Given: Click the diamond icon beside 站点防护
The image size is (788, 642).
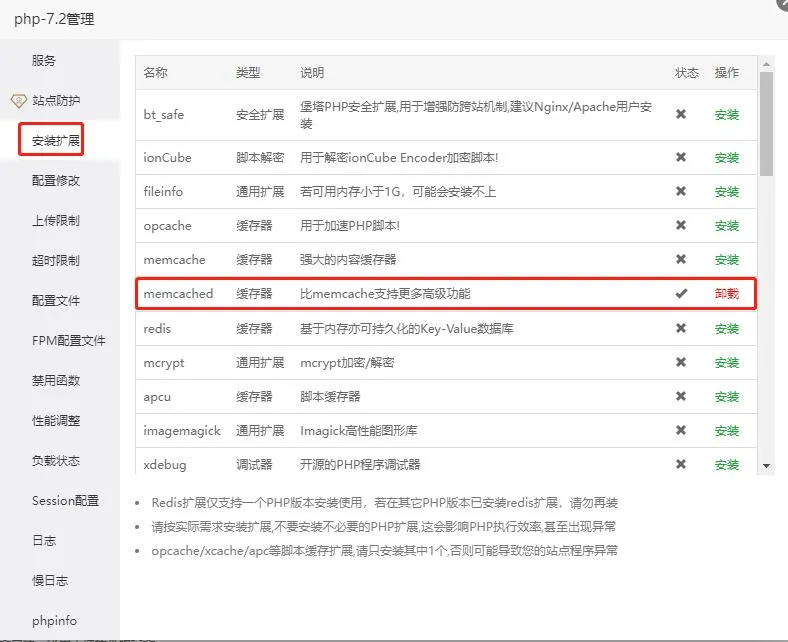Looking at the screenshot, I should (17, 101).
